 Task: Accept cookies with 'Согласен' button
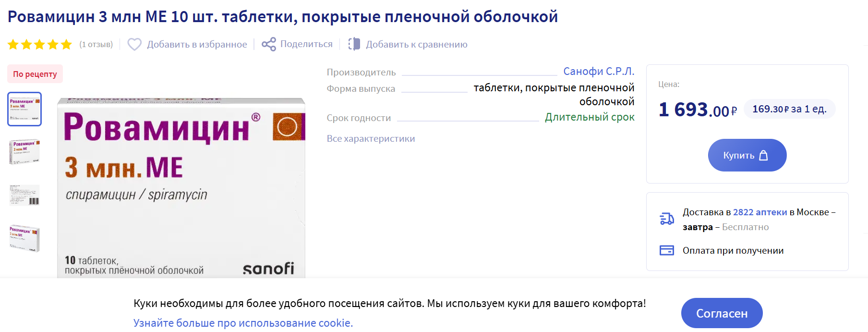pos(722,313)
